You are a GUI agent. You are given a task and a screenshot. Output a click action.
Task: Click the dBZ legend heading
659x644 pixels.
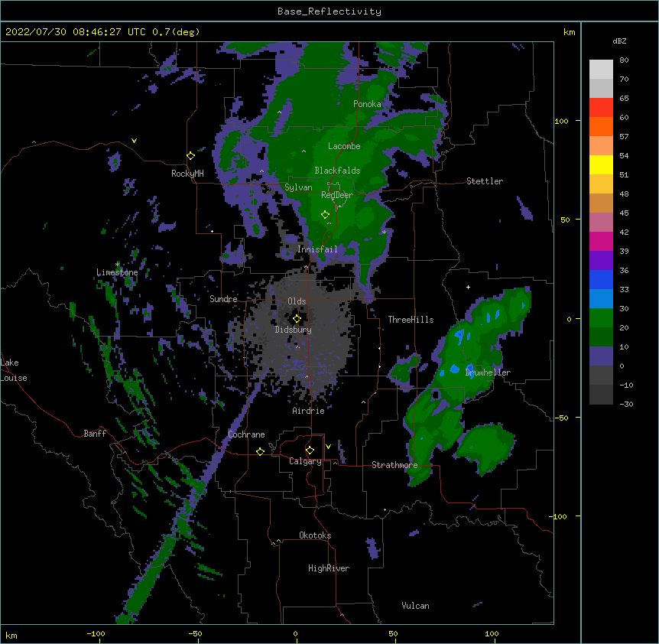(x=619, y=41)
